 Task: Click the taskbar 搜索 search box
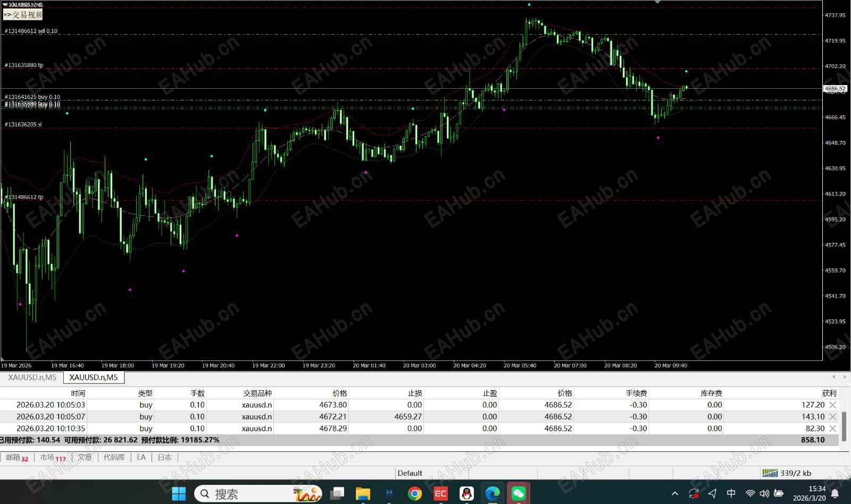(x=258, y=494)
